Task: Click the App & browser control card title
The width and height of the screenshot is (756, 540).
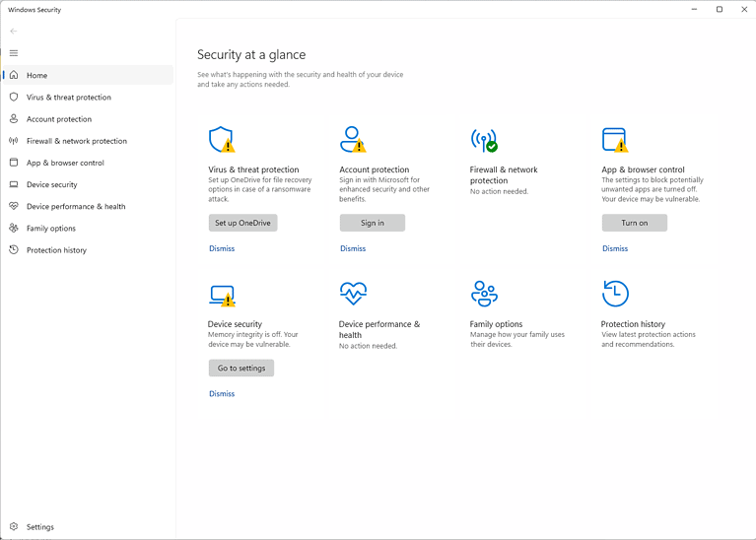Action: (x=644, y=169)
